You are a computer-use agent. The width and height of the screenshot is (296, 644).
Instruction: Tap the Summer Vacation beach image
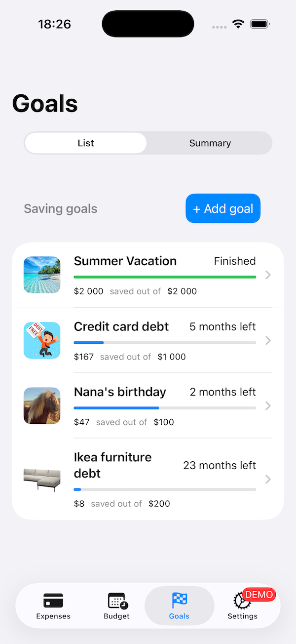click(x=42, y=275)
